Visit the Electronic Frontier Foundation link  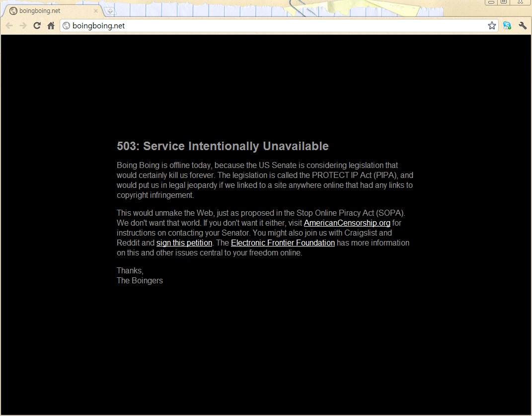[283, 243]
